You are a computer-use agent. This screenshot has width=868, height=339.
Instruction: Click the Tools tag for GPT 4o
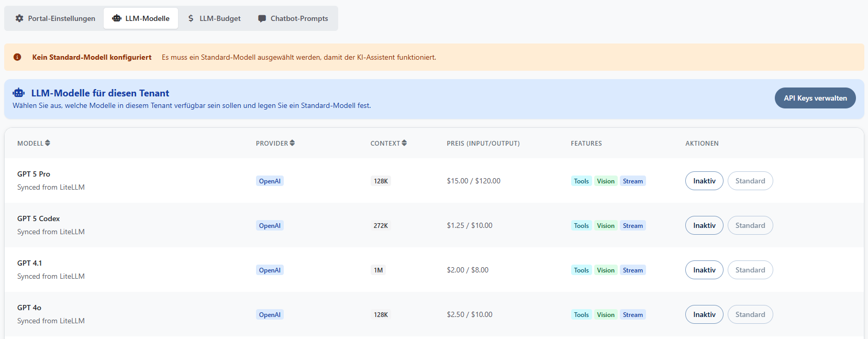point(581,315)
